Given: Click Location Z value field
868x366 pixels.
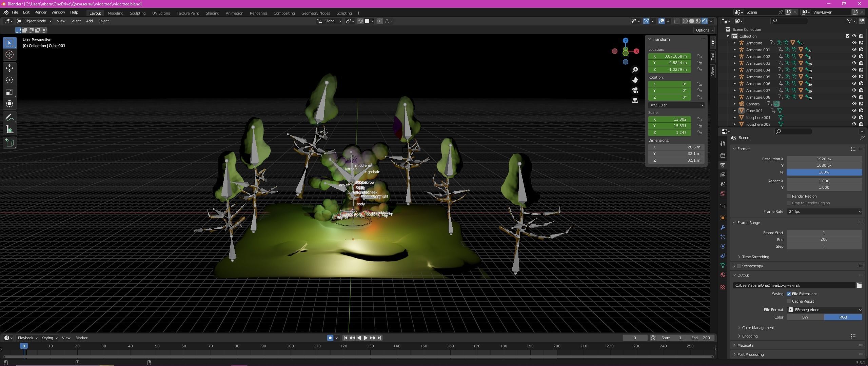Looking at the screenshot, I should coord(670,69).
